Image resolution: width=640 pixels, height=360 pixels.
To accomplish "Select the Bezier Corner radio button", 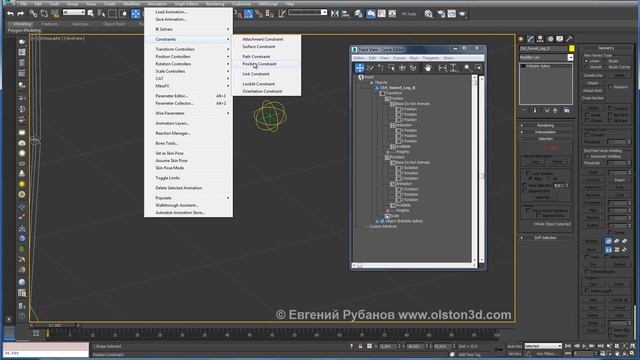I will click(x=606, y=67).
